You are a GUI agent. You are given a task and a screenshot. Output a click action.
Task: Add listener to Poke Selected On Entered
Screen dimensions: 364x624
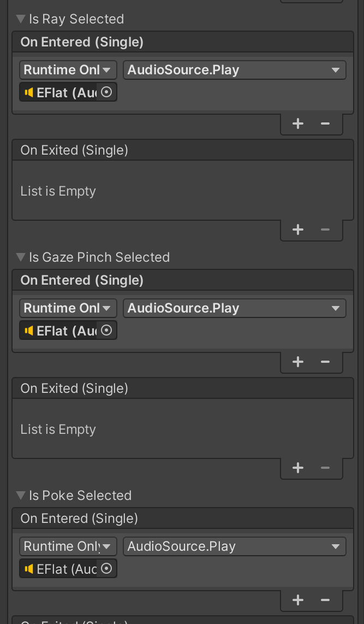click(x=298, y=600)
